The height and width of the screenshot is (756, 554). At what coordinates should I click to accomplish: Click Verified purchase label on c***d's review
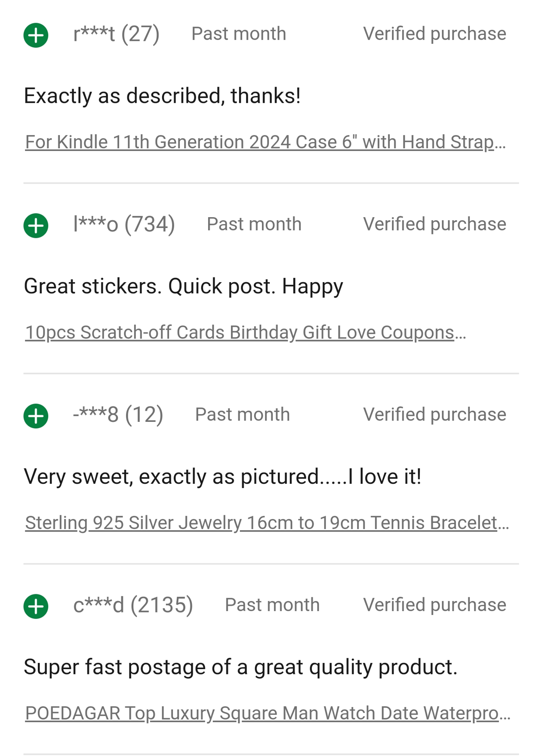pos(434,605)
